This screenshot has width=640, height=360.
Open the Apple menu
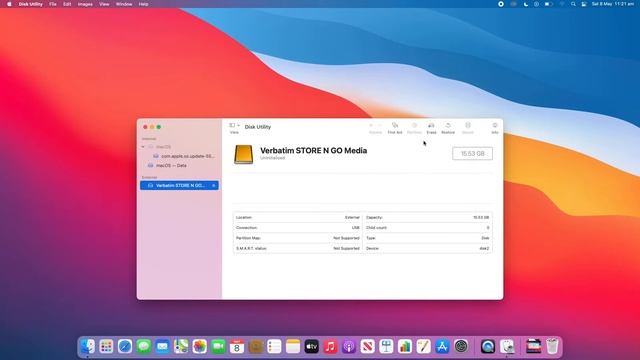point(9,4)
